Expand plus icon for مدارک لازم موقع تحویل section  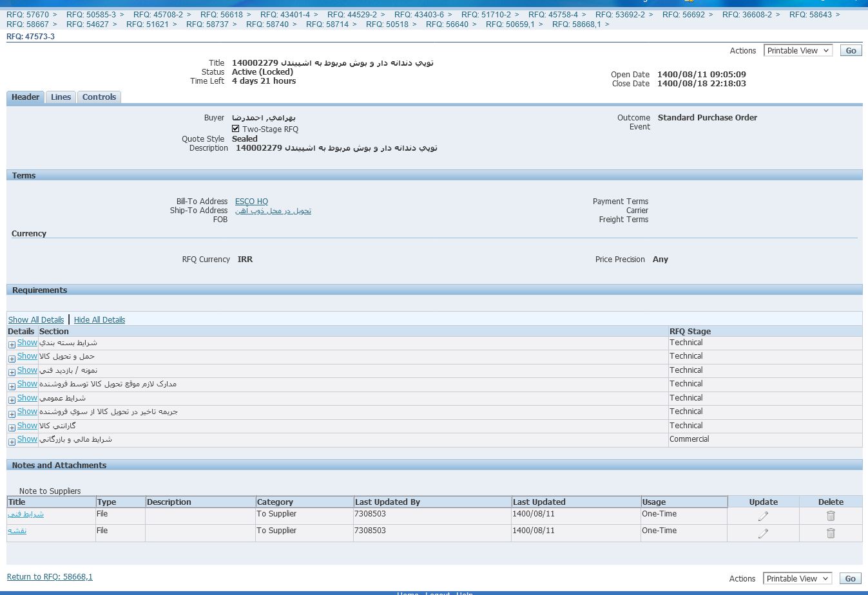12,386
